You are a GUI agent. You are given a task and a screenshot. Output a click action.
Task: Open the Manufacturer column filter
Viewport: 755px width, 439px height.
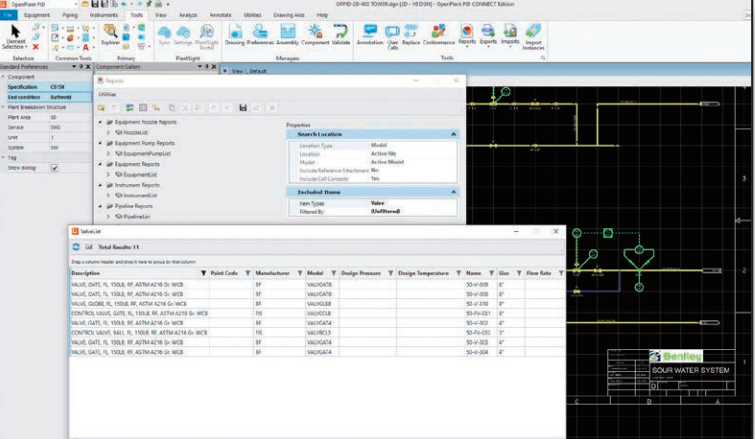coord(299,273)
